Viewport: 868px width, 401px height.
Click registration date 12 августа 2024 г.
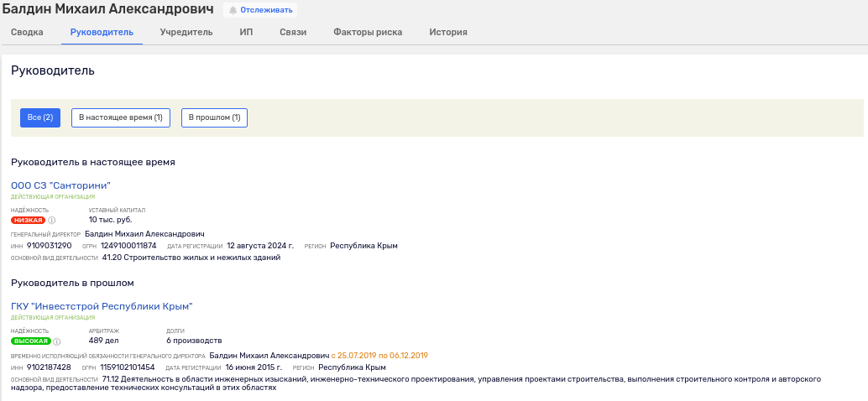pos(261,246)
